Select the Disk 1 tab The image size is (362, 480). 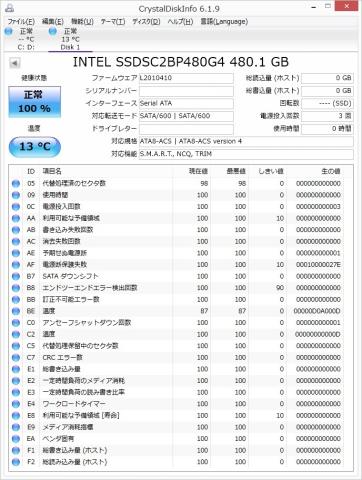click(70, 39)
